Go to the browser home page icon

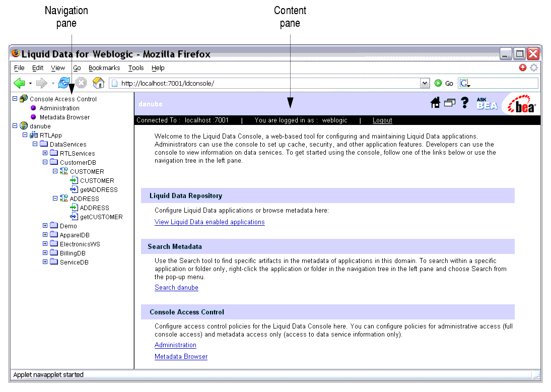pyautogui.click(x=98, y=83)
